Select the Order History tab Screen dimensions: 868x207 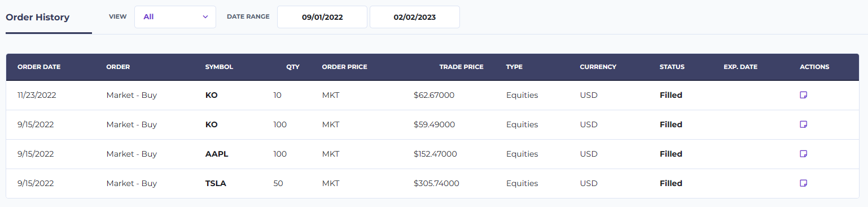point(38,17)
